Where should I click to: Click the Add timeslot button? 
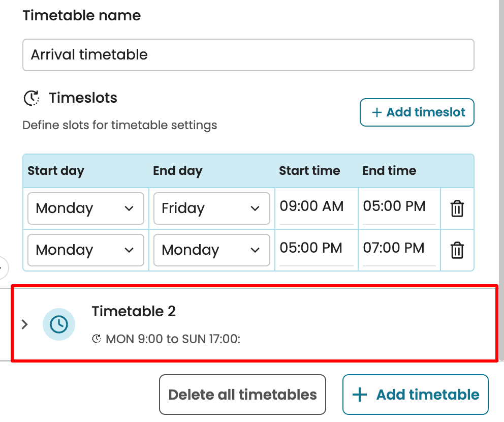[417, 112]
